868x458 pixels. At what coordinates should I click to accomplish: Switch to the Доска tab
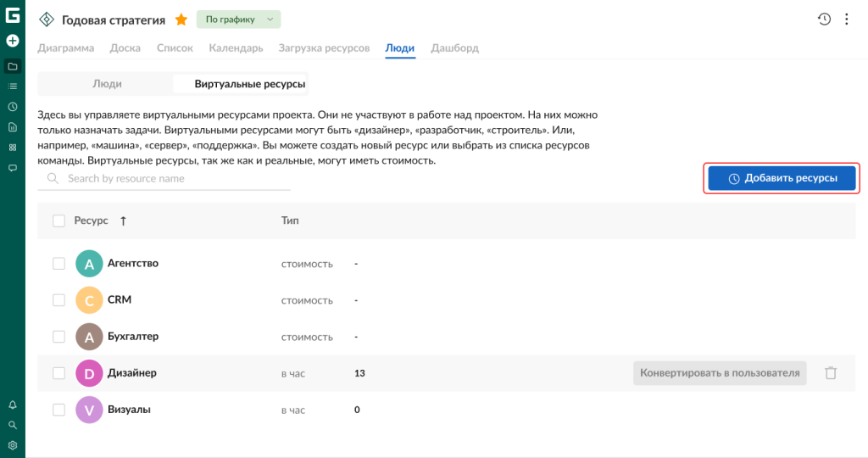pos(125,48)
